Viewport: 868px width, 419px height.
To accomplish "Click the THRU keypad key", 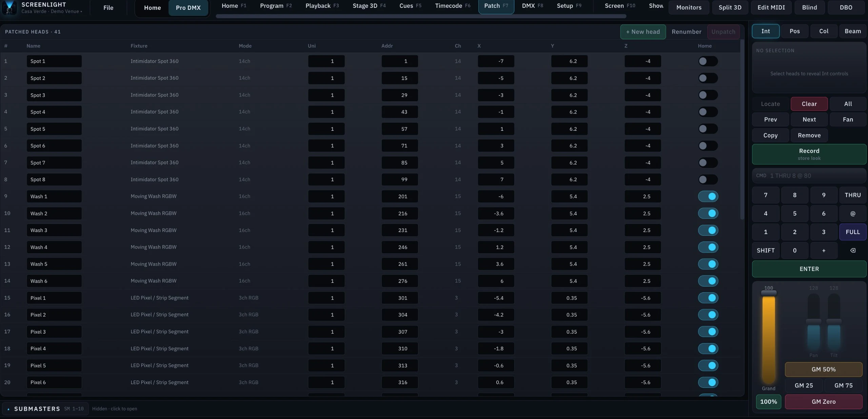I will 853,195.
